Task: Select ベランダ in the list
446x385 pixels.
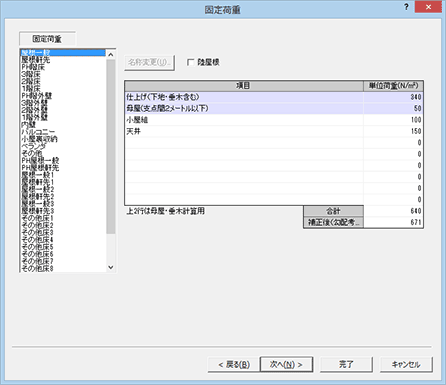Action: pyautogui.click(x=63, y=146)
